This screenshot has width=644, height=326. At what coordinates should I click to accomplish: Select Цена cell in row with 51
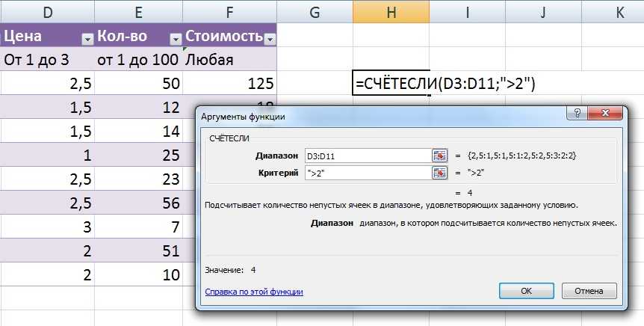point(47,250)
